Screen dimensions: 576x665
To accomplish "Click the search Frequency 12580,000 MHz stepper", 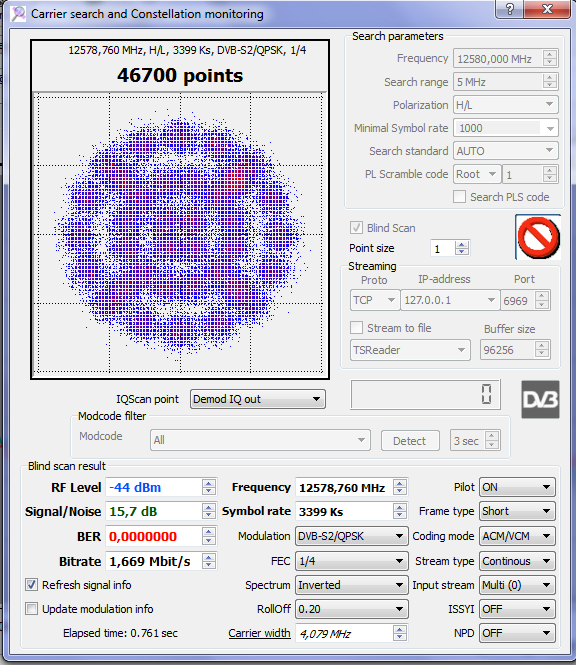I will [x=550, y=58].
